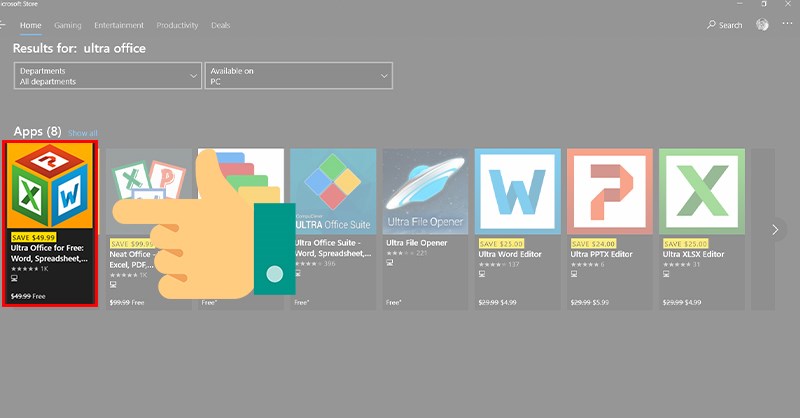Select the ULTRA Office Suite app icon
The width and height of the screenshot is (800, 418).
333,190
